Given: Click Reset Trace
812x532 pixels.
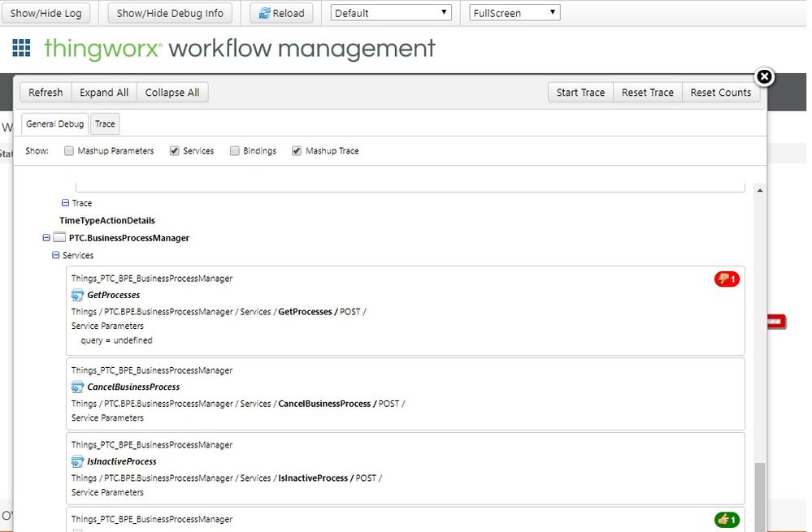Looking at the screenshot, I should 648,92.
